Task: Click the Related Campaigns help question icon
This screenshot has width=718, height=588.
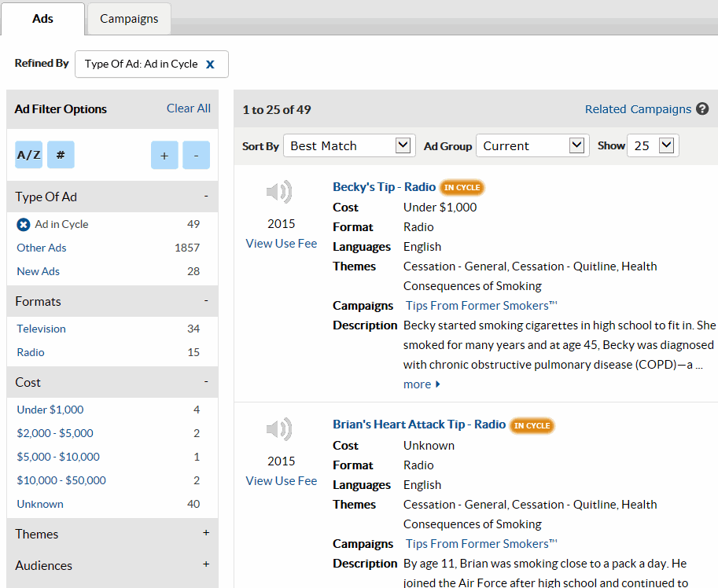Action: tap(702, 109)
